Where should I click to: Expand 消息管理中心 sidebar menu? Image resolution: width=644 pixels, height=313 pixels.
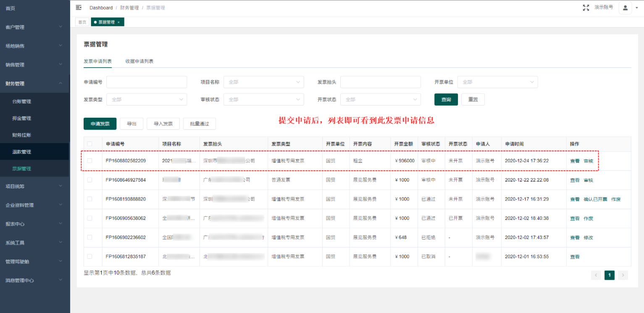(35, 280)
